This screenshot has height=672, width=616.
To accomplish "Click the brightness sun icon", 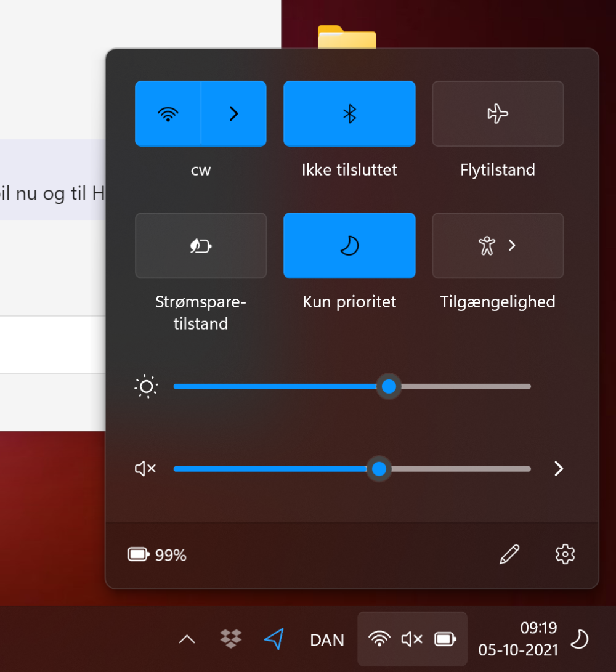I will tap(146, 387).
